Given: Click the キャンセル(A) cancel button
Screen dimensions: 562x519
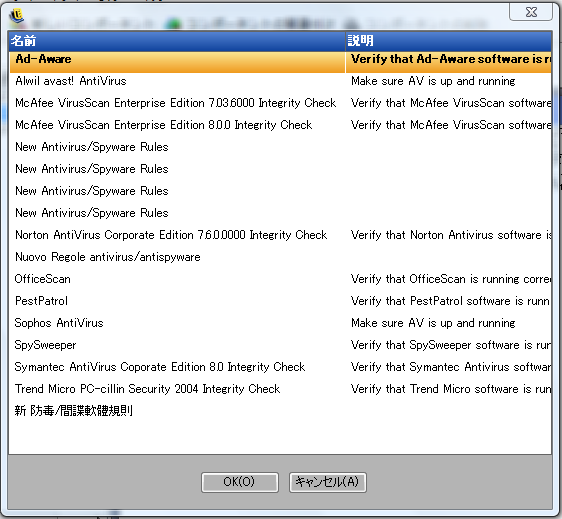Looking at the screenshot, I should click(328, 482).
